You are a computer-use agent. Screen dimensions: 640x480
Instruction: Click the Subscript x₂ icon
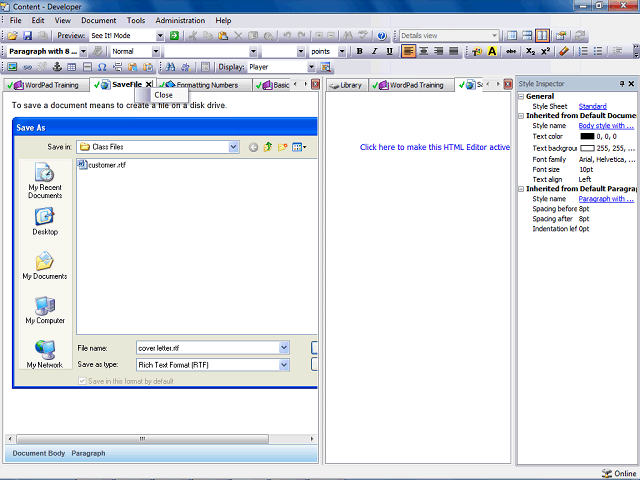coord(530,51)
